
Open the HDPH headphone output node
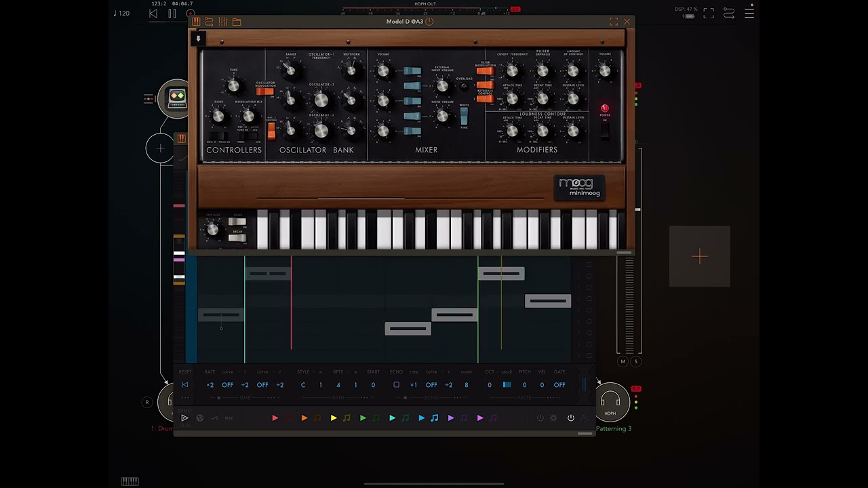pos(610,402)
